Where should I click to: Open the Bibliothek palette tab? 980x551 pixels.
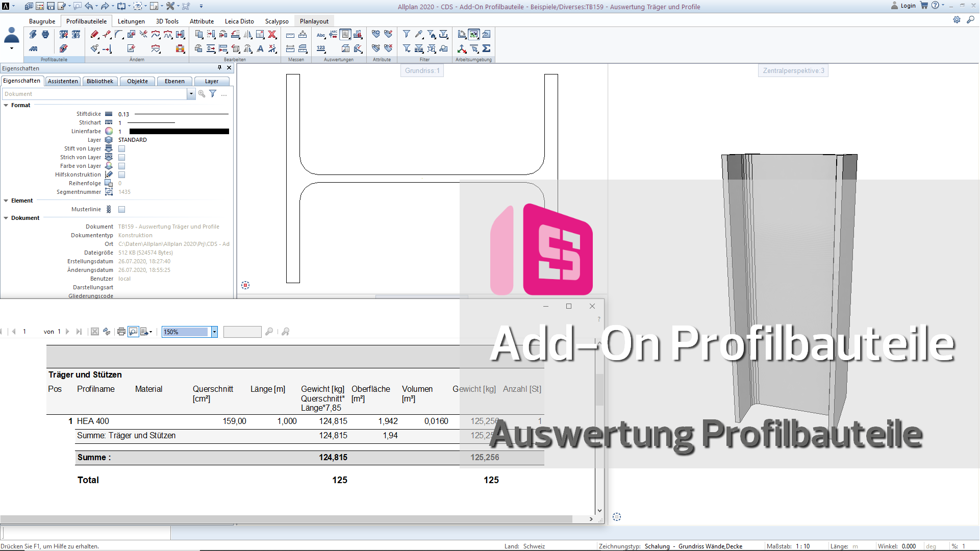(x=100, y=81)
